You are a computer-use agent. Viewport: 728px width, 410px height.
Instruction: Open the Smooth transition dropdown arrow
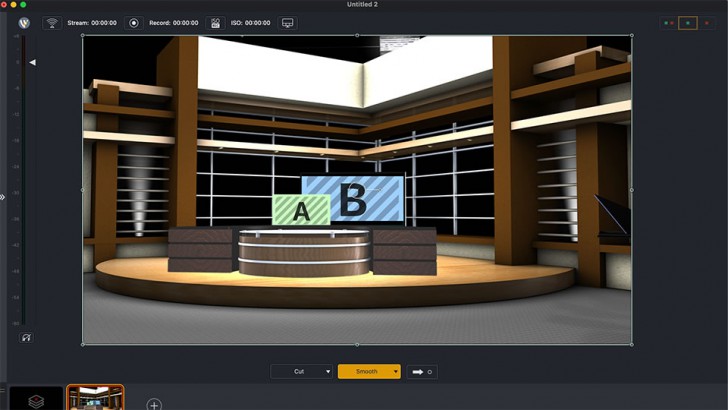(396, 371)
